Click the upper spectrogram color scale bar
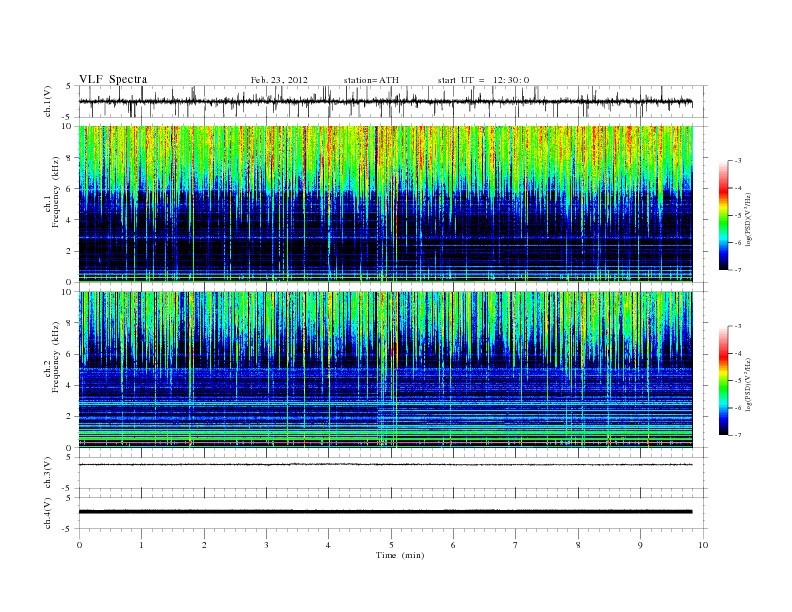This screenshot has width=792, height=612. click(x=724, y=215)
